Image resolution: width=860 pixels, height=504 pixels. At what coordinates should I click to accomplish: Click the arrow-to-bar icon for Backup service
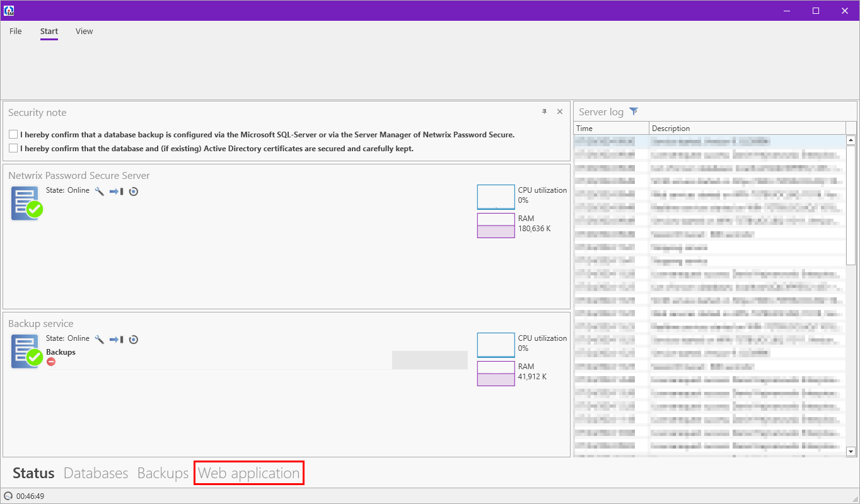click(116, 339)
